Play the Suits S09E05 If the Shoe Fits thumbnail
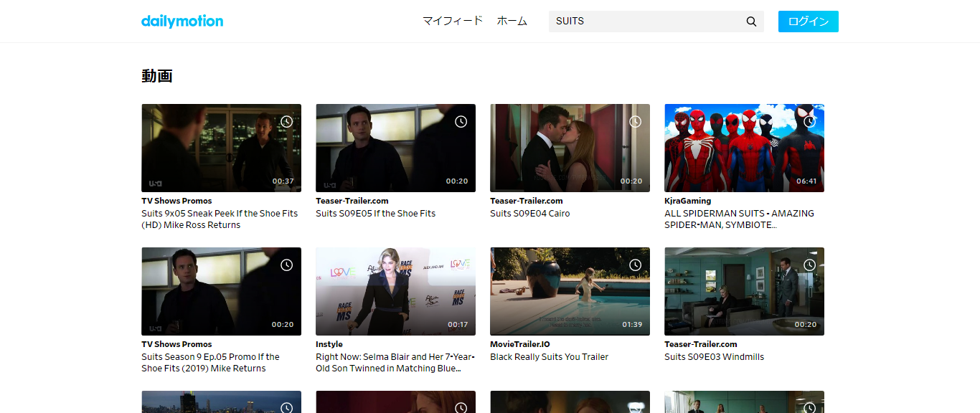Image resolution: width=980 pixels, height=413 pixels. pyautogui.click(x=395, y=148)
